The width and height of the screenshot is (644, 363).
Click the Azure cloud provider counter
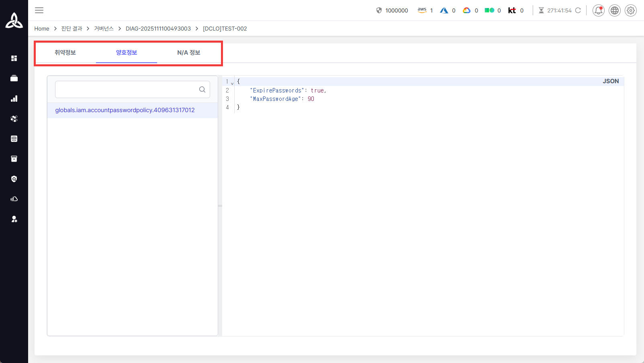448,10
